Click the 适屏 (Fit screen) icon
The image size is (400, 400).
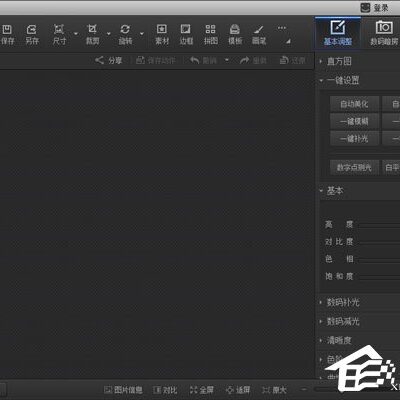[230, 390]
